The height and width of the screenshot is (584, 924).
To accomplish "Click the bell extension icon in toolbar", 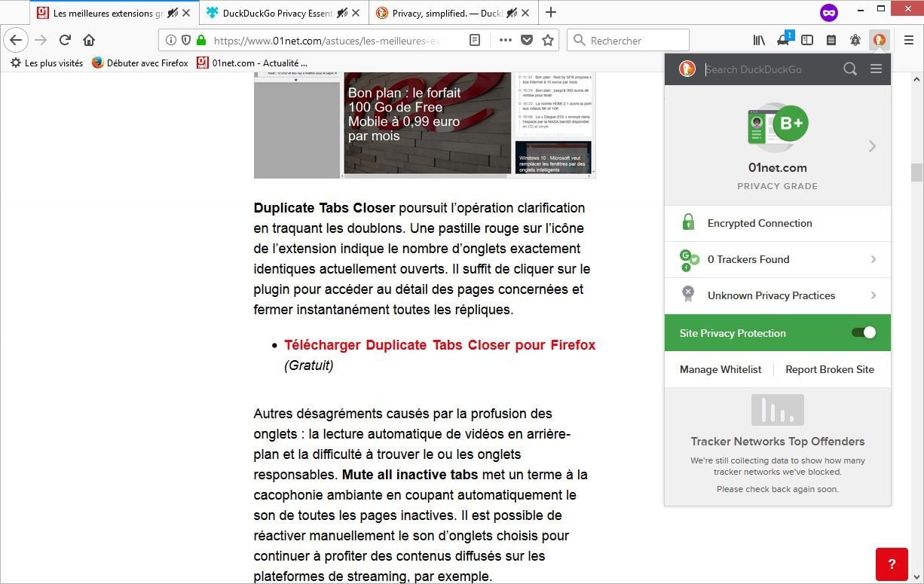I will pyautogui.click(x=855, y=40).
